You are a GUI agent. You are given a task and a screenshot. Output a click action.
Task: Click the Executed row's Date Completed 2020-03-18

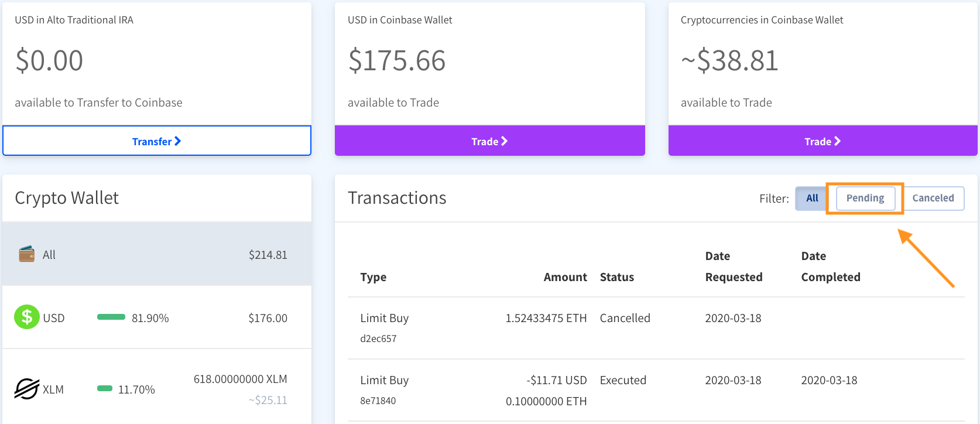[x=829, y=380]
